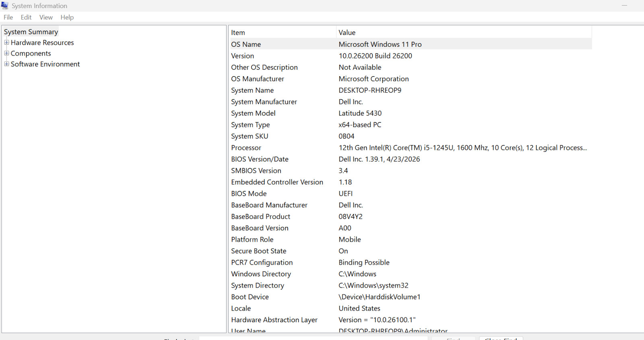Screen dimensions: 644x340
Task: Click the value '08V4Y2'
Action: 350,217
